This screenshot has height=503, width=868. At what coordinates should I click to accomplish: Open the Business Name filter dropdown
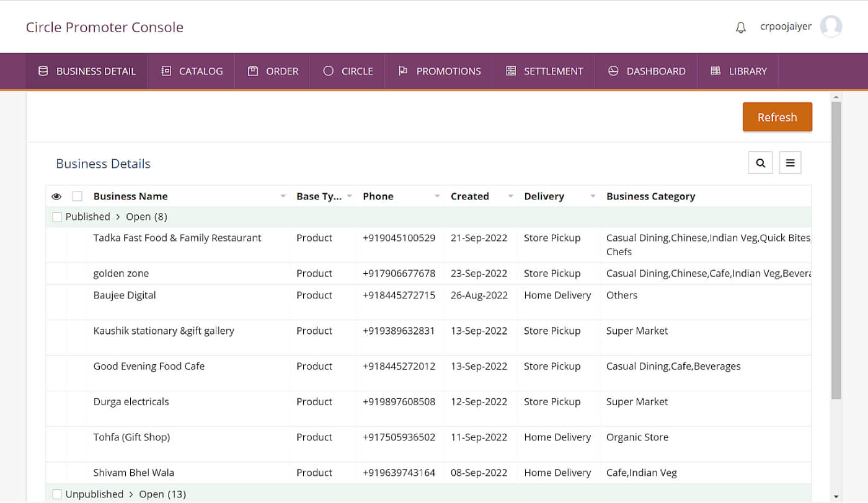[x=283, y=196]
